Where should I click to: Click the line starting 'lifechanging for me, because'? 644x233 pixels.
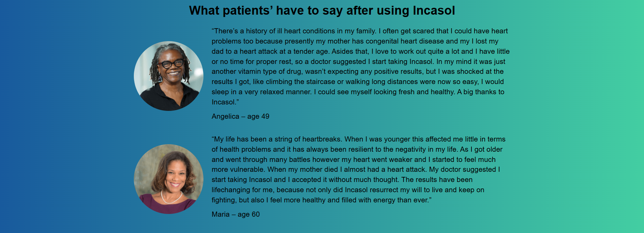click(348, 190)
